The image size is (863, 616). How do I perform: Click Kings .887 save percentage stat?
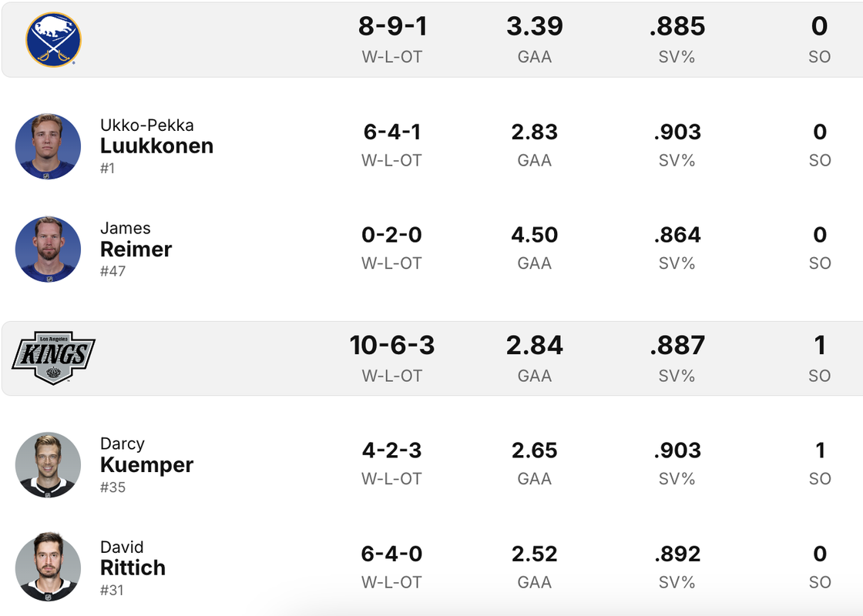(677, 345)
